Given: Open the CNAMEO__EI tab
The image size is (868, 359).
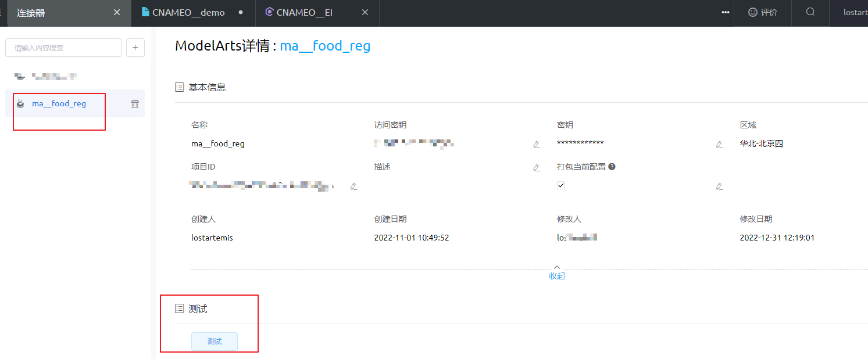Looking at the screenshot, I should click(x=304, y=13).
